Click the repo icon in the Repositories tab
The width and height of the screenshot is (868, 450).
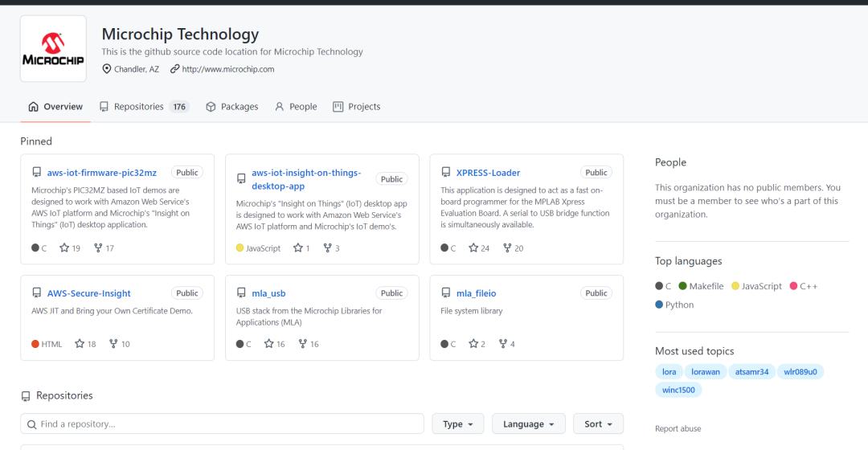click(104, 106)
